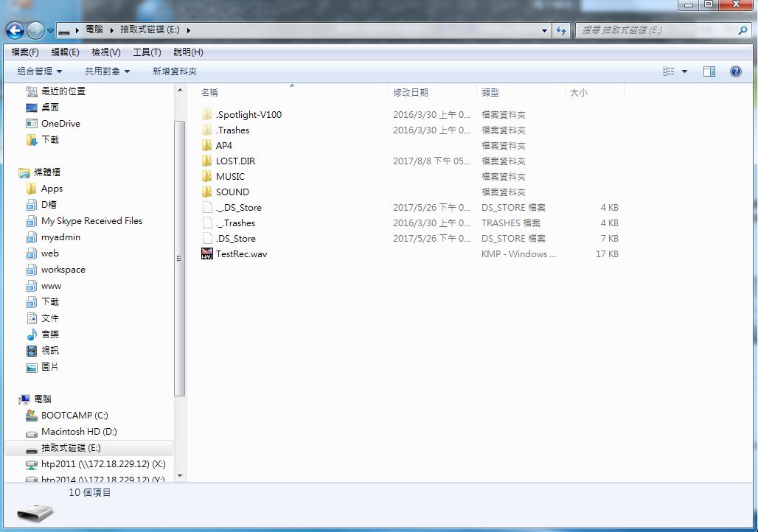Viewport: 758px width, 532px height.
Task: Select the SOUND folder icon
Action: pyautogui.click(x=207, y=192)
